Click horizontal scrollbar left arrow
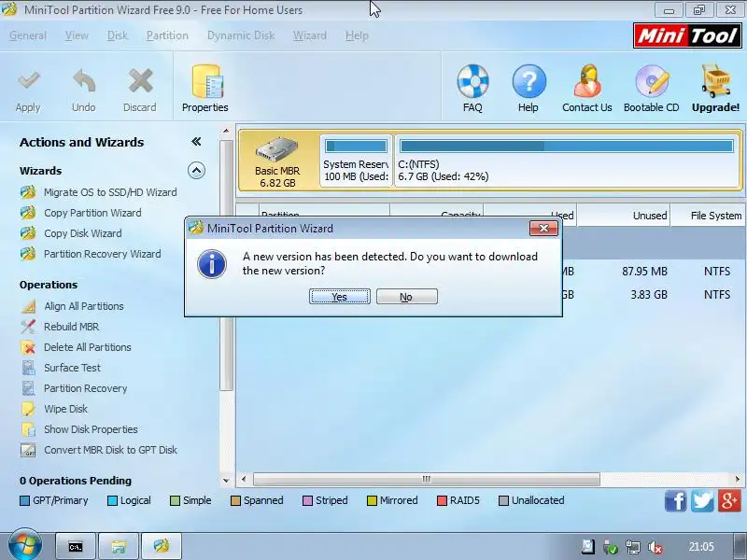The height and width of the screenshot is (560, 747). tap(244, 479)
